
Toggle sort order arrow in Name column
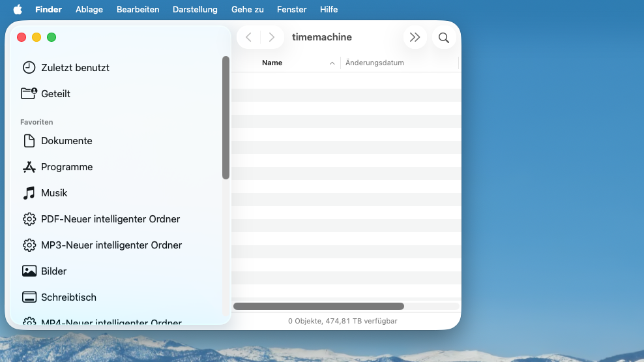(x=332, y=63)
